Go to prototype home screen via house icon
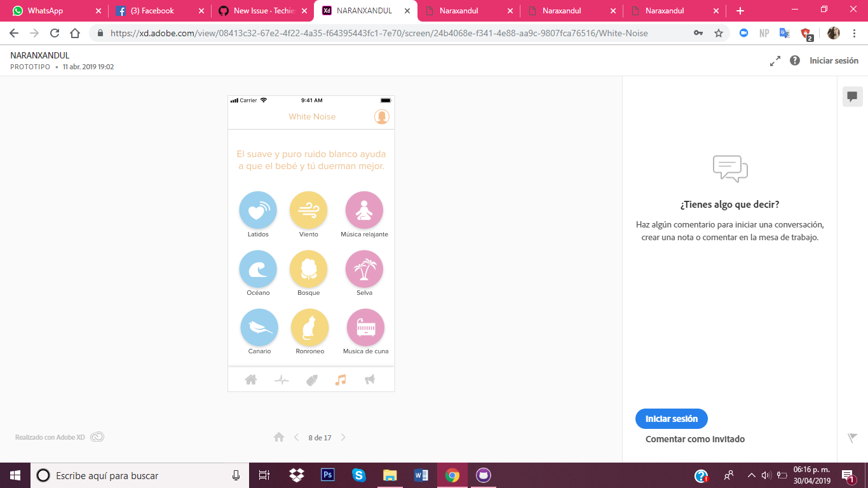 click(278, 437)
